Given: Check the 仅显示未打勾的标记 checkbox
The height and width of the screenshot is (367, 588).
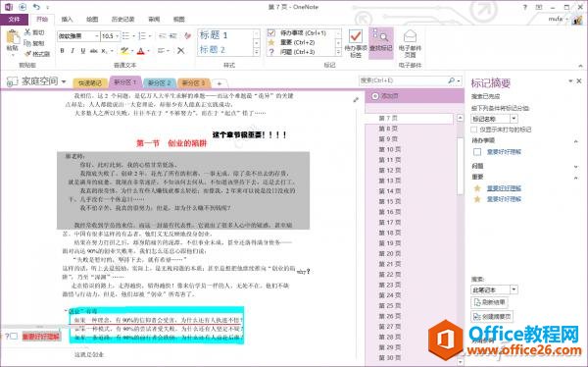Looking at the screenshot, I should click(x=474, y=130).
